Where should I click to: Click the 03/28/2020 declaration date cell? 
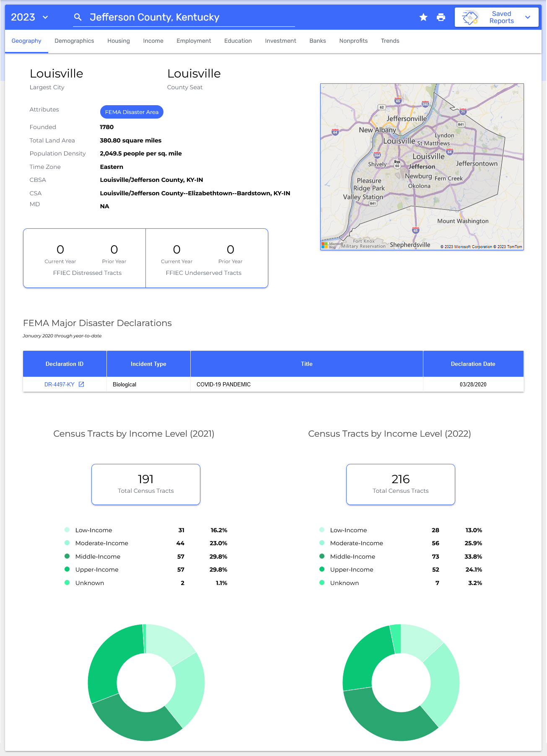pyautogui.click(x=473, y=384)
